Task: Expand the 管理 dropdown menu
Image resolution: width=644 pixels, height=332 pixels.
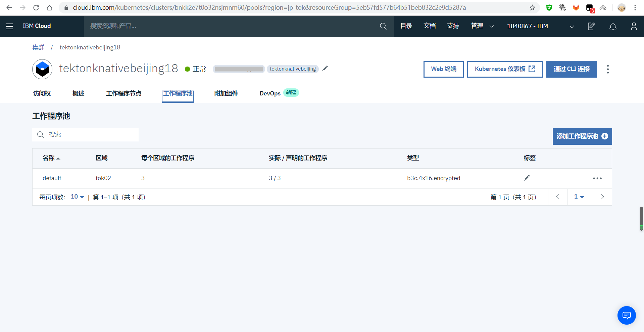Action: [482, 26]
